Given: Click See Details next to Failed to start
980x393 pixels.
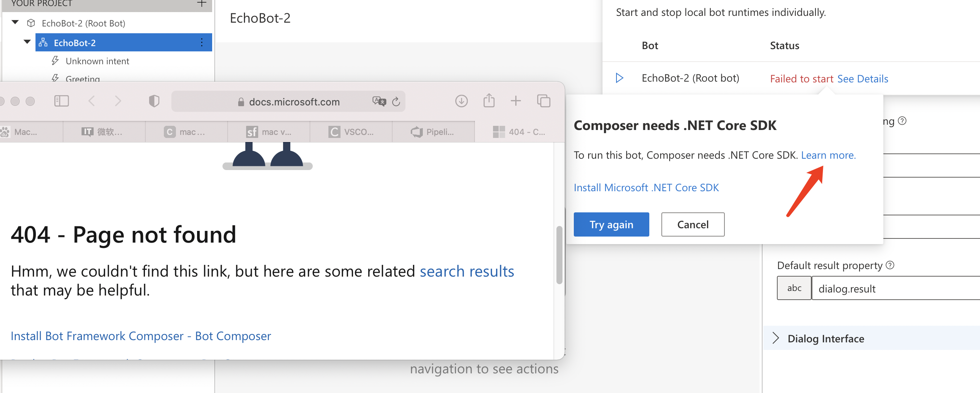Looking at the screenshot, I should 863,79.
